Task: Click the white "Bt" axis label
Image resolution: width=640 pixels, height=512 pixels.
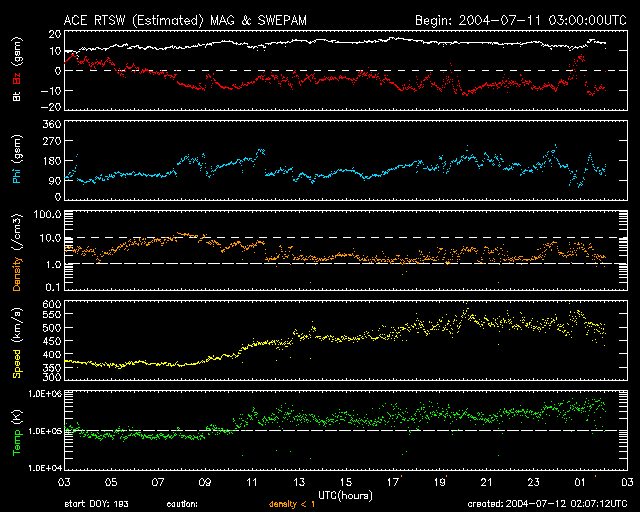Action: [17, 96]
